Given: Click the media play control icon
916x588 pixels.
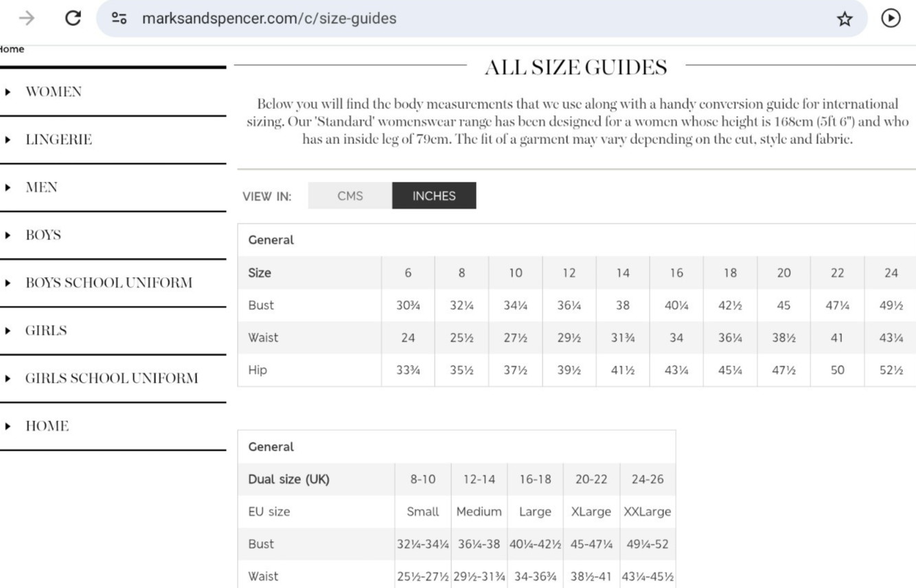Looking at the screenshot, I should coord(891,19).
